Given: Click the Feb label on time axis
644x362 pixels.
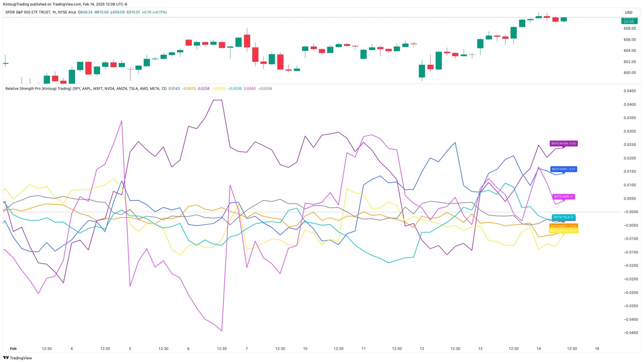Looking at the screenshot, I should 13,349.
